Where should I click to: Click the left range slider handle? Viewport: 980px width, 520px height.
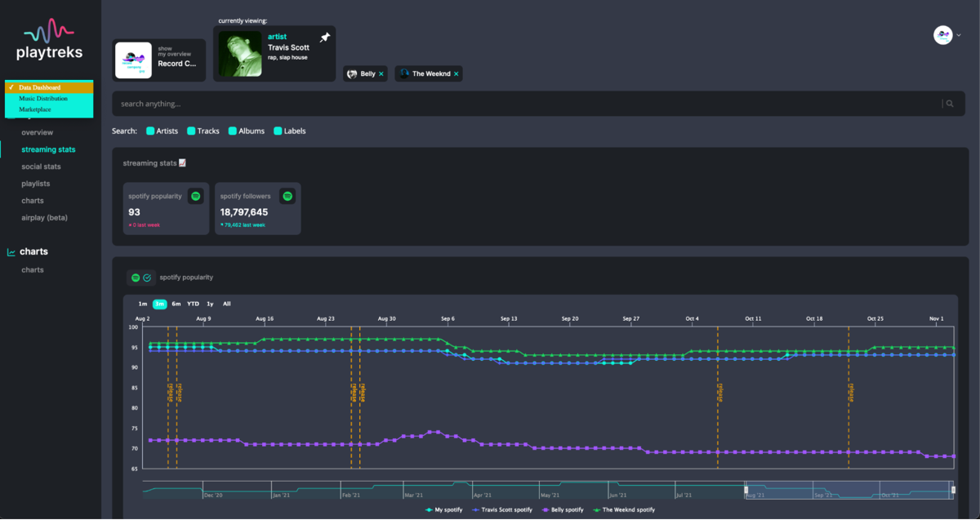746,490
